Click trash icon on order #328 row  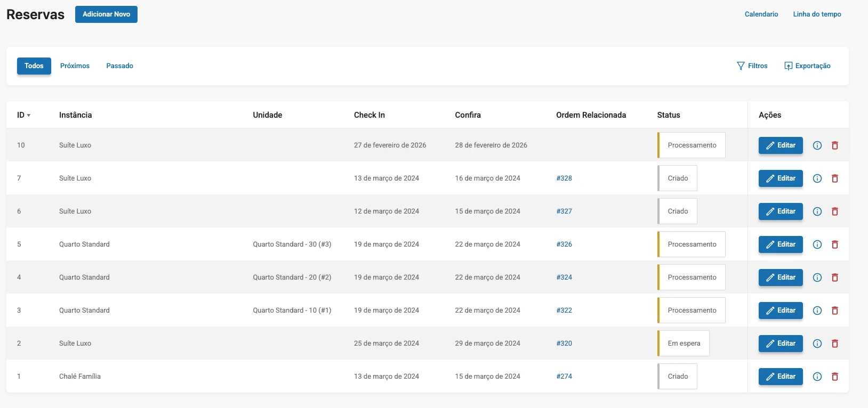pos(835,178)
